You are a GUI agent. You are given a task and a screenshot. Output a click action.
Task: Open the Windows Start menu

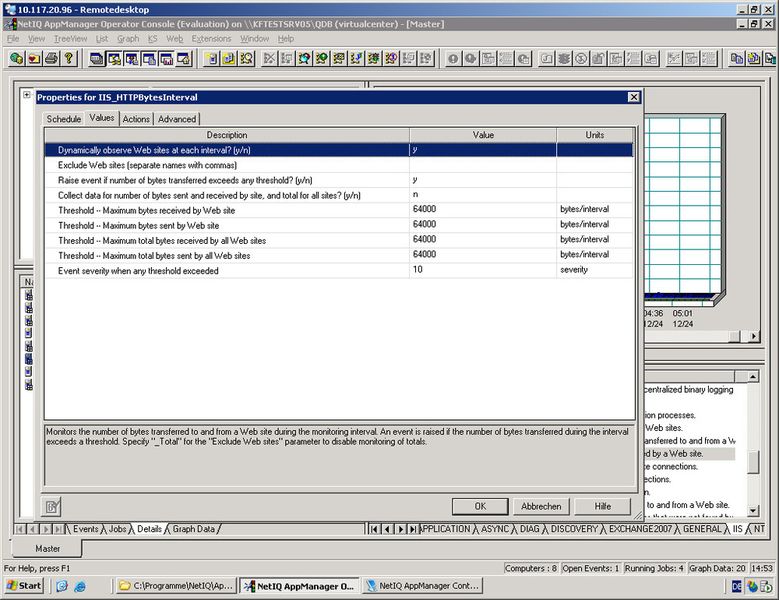[x=23, y=585]
